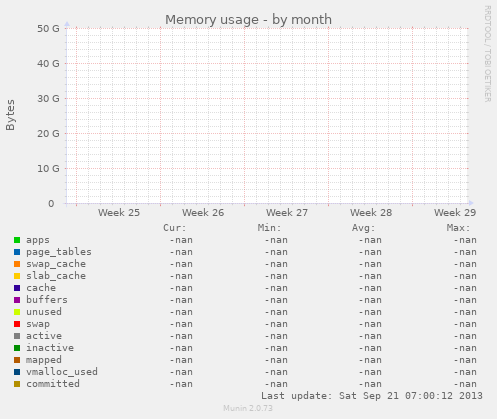Click the 'Memory usage - by month' title

(x=248, y=20)
